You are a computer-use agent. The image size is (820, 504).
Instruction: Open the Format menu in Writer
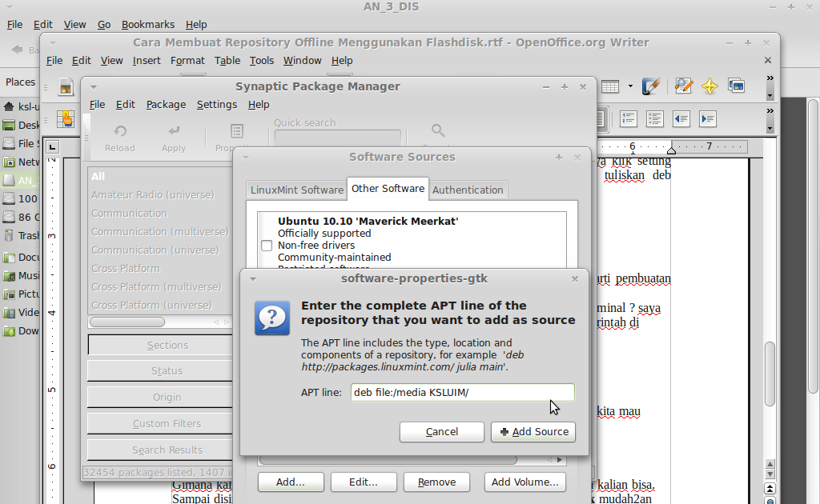tap(187, 61)
